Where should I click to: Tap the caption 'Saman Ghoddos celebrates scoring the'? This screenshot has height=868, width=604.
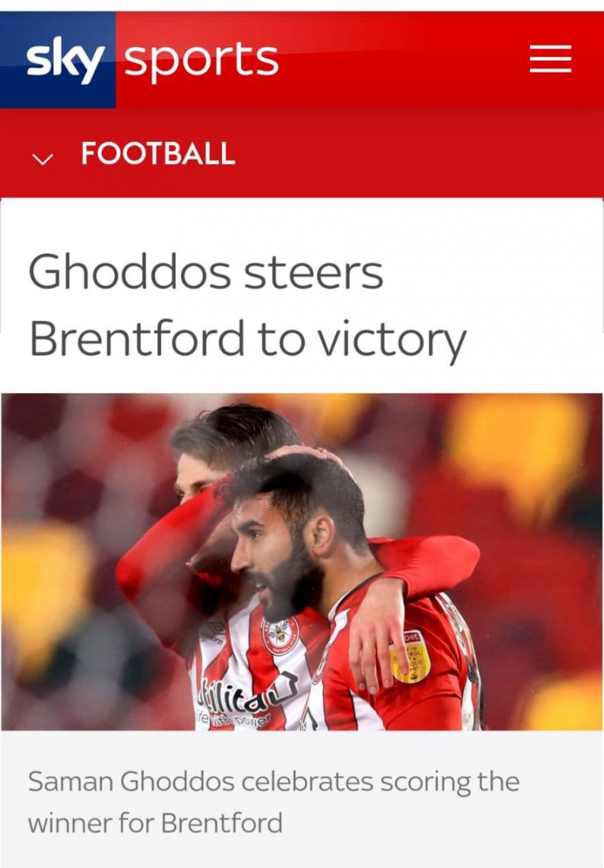[274, 783]
